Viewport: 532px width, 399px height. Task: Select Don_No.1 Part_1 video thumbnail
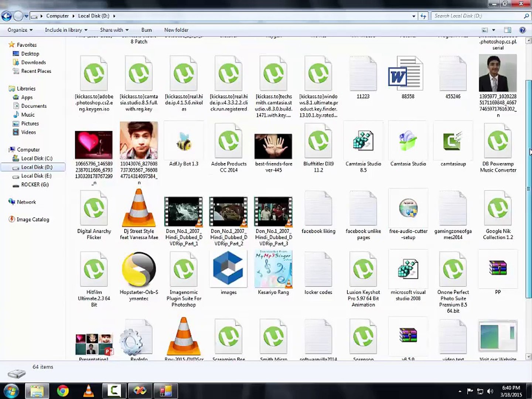pyautogui.click(x=184, y=211)
